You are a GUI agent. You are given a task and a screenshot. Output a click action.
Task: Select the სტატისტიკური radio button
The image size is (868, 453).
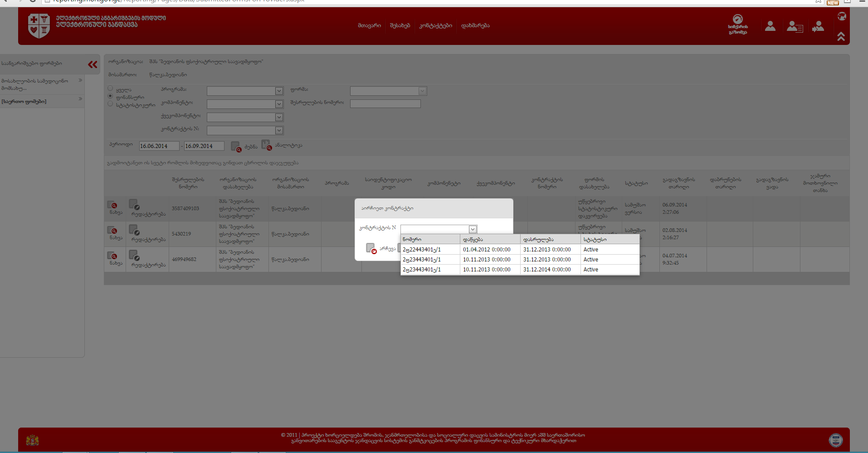[110, 104]
